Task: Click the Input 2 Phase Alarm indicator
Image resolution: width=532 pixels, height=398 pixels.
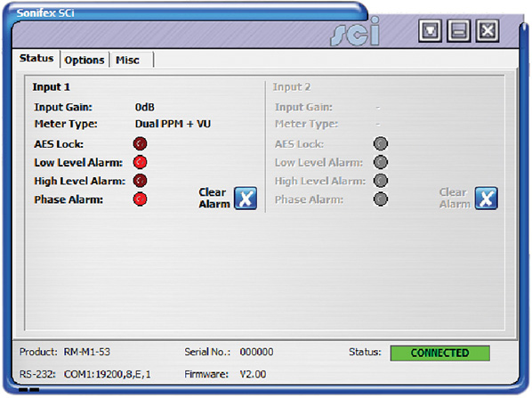Action: 381,199
